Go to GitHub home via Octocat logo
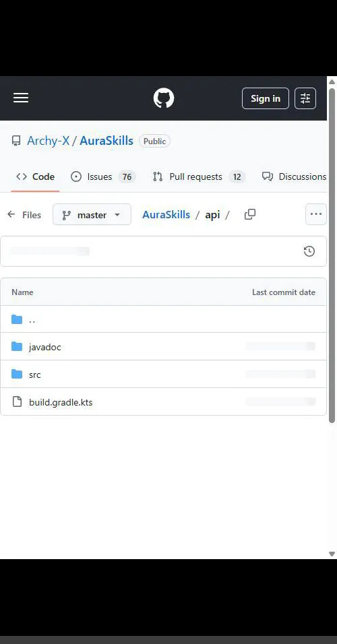 (164, 98)
